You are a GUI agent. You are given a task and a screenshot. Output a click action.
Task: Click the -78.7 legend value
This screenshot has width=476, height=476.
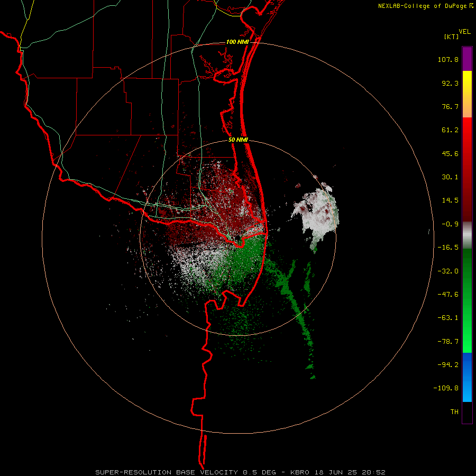448,342
